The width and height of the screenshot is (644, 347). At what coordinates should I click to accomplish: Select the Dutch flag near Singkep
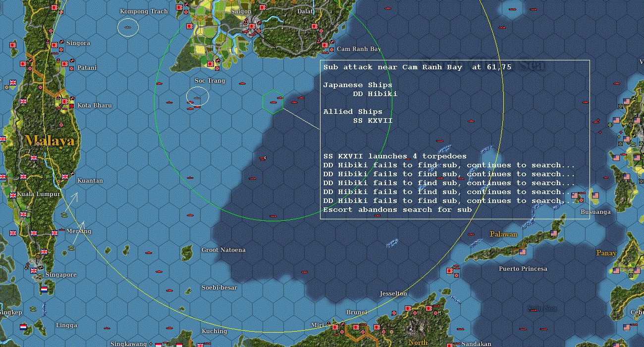pos(23,327)
